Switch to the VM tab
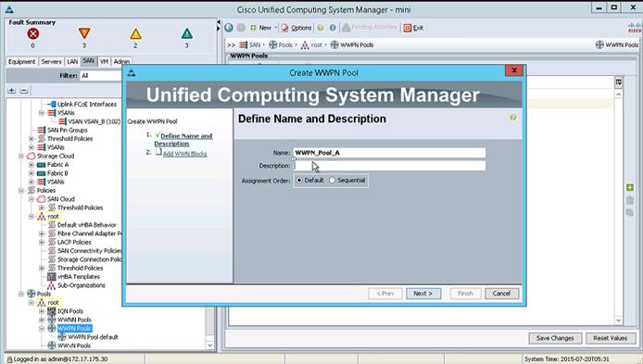The image size is (643, 364). [104, 61]
